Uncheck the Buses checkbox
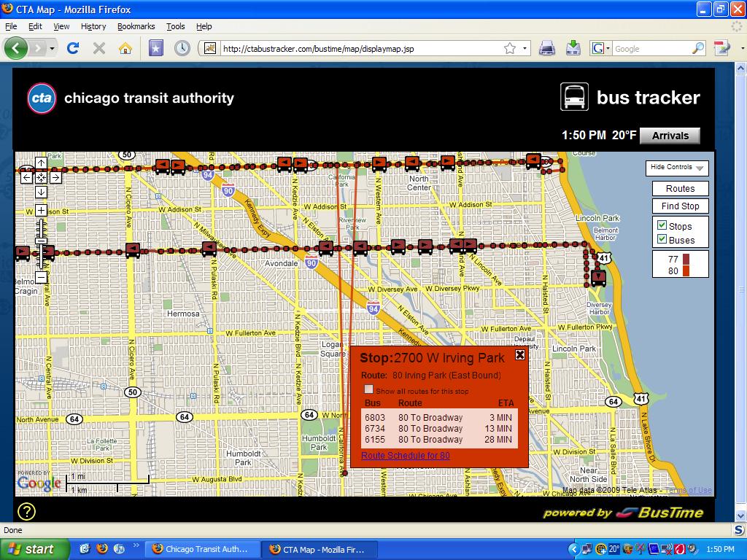 662,239
